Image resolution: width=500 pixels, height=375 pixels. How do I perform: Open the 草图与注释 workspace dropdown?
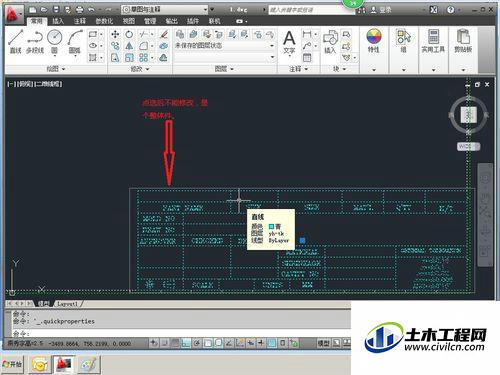(165, 10)
